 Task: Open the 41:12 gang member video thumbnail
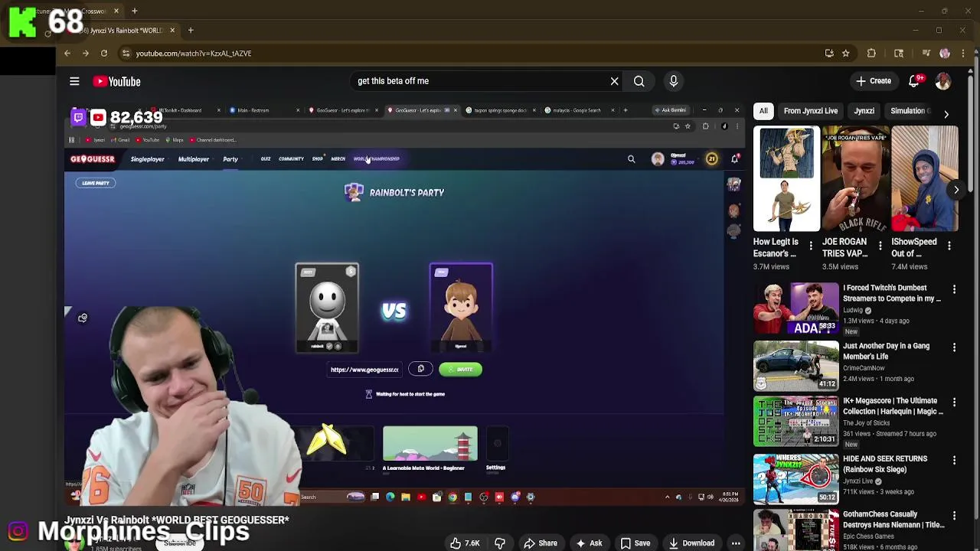[796, 366]
